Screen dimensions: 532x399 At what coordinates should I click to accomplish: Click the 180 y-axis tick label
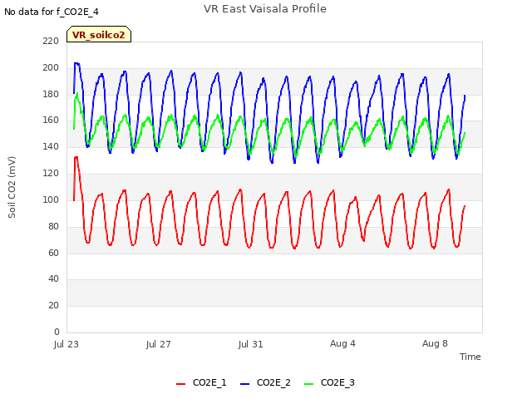tap(51, 94)
